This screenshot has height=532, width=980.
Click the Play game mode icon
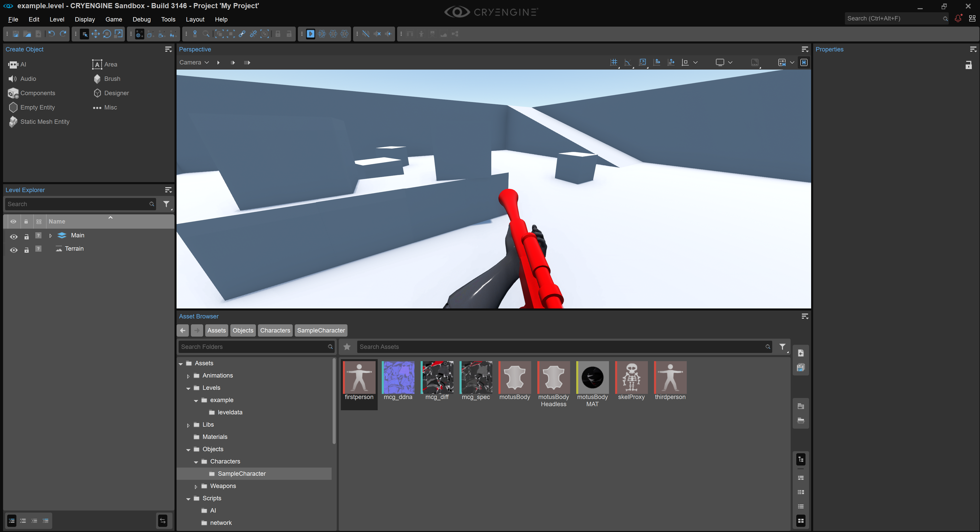click(x=310, y=34)
